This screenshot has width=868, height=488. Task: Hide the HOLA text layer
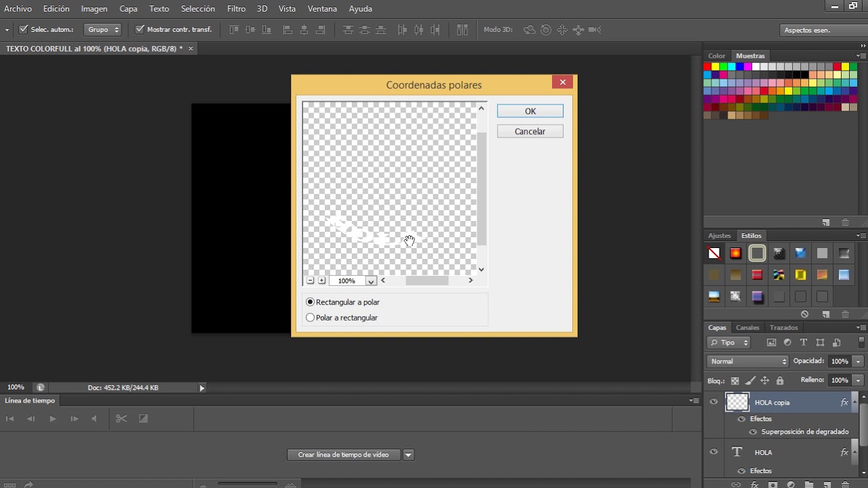713,452
